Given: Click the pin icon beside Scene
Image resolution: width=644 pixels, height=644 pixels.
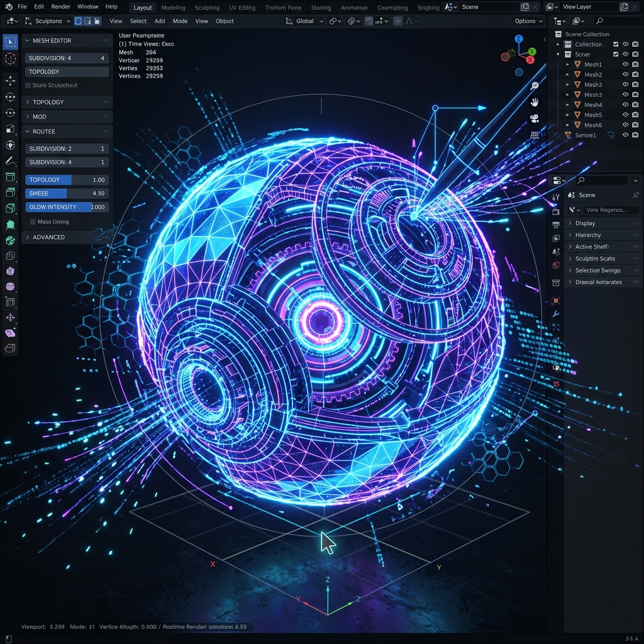Looking at the screenshot, I should 635,195.
